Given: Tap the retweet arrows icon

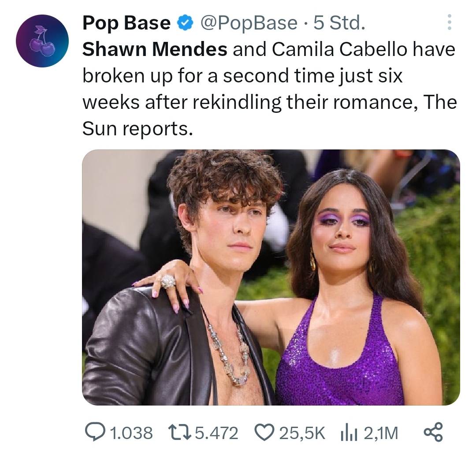Looking at the screenshot, I should (179, 432).
